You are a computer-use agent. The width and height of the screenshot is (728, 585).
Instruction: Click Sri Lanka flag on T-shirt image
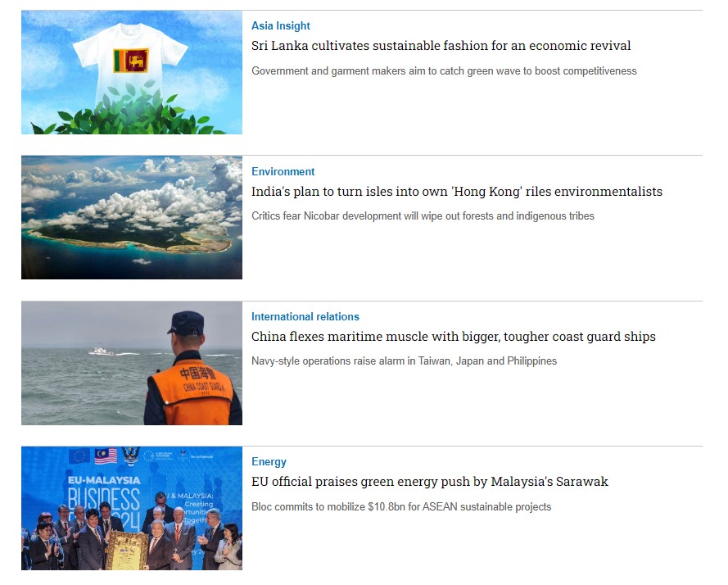[131, 61]
